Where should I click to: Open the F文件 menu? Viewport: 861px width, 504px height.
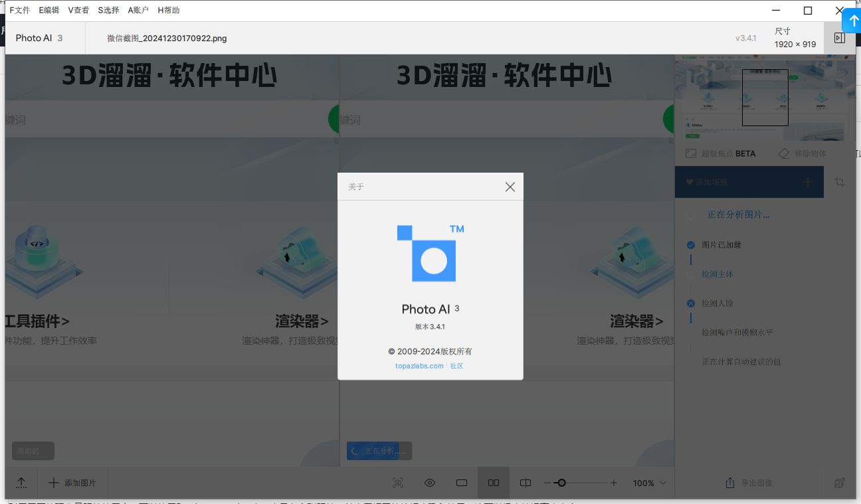20,11
